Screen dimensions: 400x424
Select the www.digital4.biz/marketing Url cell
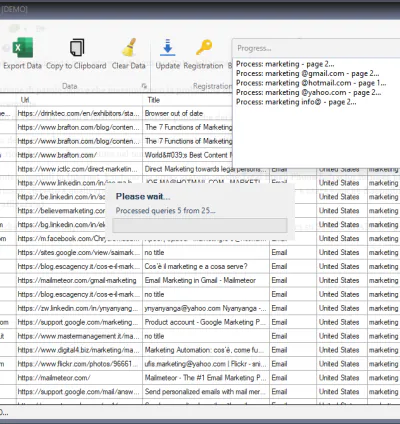[79, 350]
